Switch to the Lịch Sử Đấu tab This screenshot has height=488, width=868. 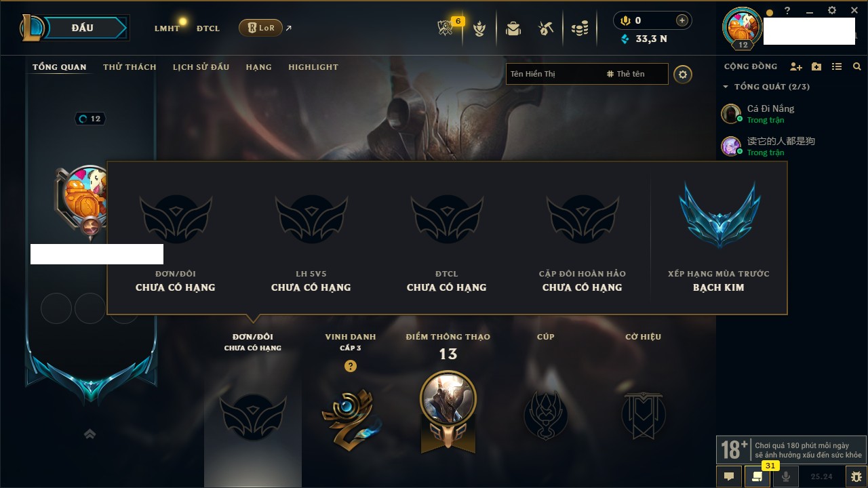click(x=201, y=67)
